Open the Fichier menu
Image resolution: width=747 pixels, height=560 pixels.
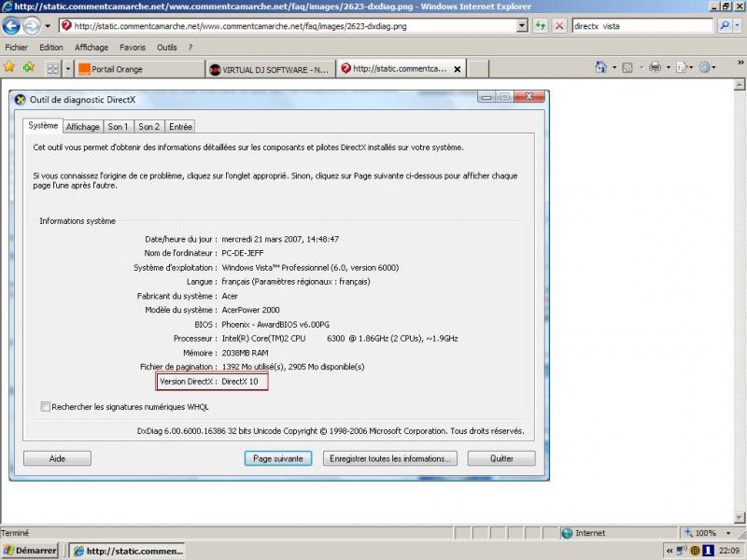pyautogui.click(x=17, y=48)
